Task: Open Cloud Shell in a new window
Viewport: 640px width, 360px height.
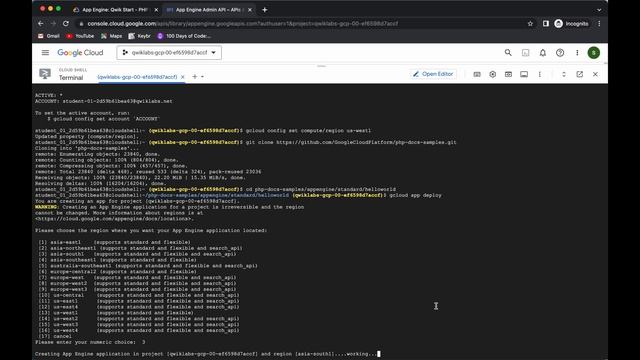Action: click(580, 74)
